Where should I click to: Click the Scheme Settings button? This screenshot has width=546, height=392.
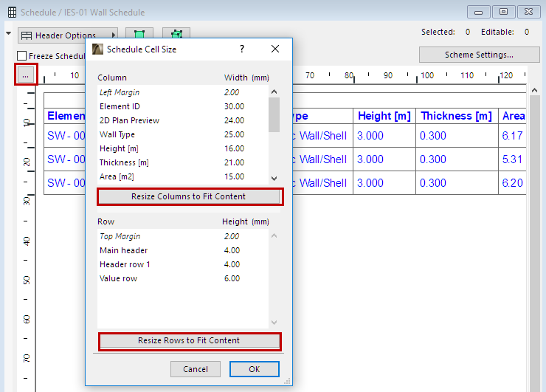pos(479,55)
